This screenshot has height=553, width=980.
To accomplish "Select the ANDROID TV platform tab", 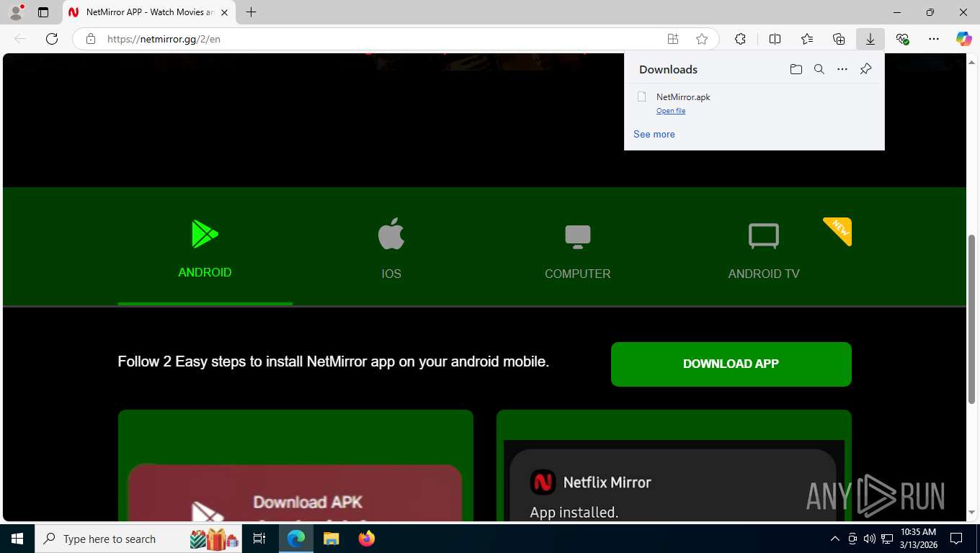I will 764,248.
